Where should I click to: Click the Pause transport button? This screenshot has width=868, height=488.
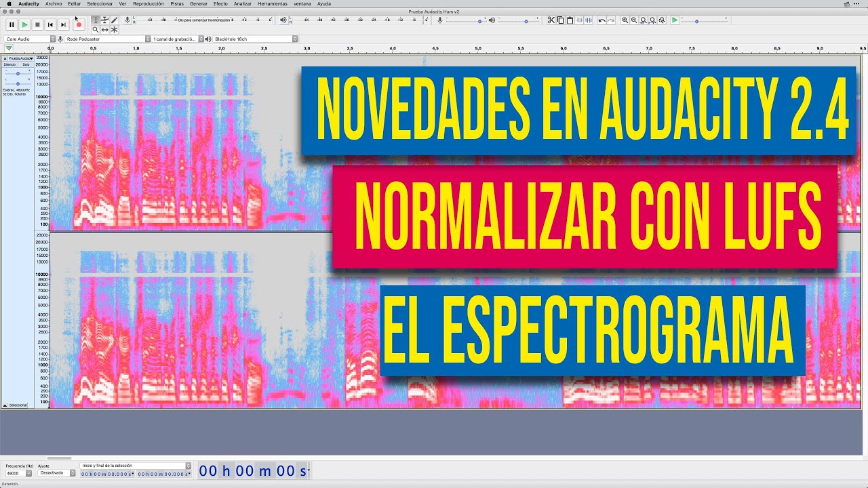pos(12,24)
